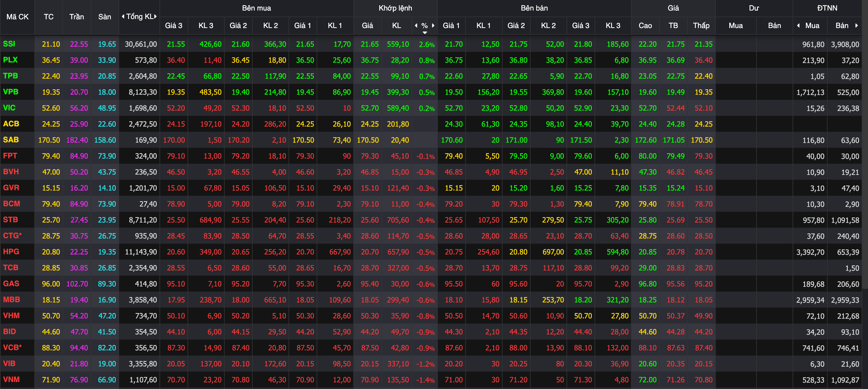Click SSI percent change 2.6%

tap(427, 45)
